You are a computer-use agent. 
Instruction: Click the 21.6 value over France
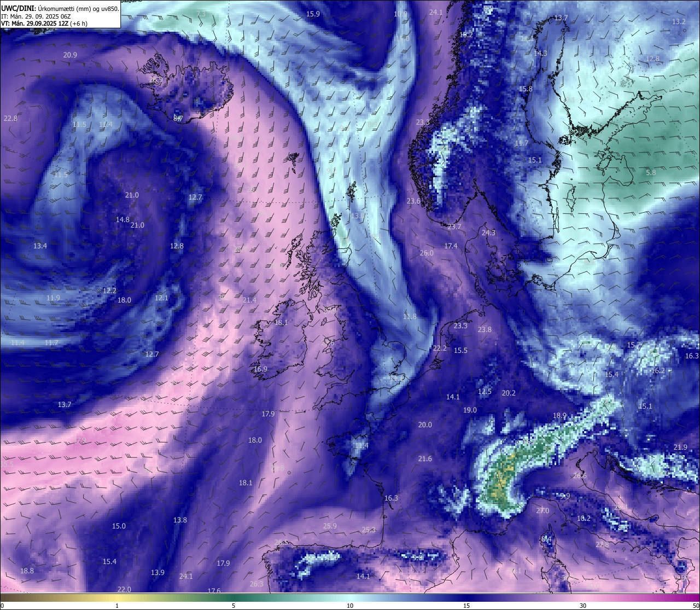point(425,459)
